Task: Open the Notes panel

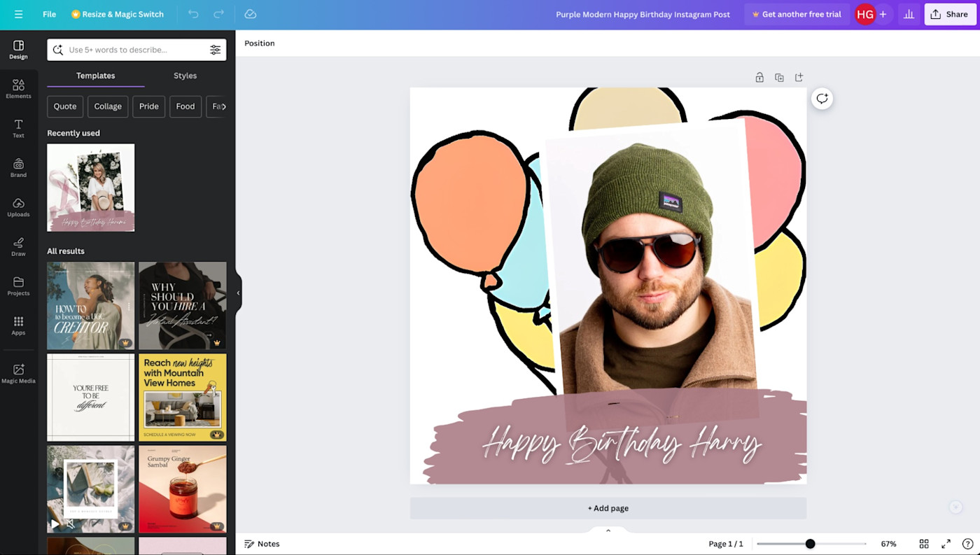Action: tap(262, 544)
